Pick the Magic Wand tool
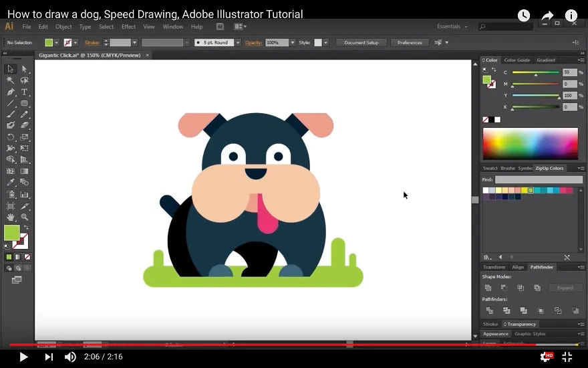Image resolution: width=588 pixels, height=368 pixels. coord(11,80)
